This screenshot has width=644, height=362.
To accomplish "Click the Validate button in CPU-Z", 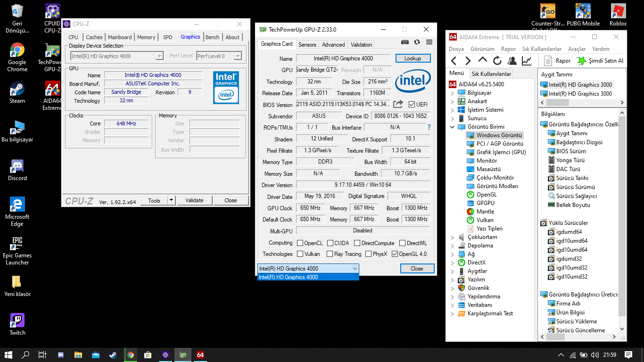I will [x=194, y=200].
